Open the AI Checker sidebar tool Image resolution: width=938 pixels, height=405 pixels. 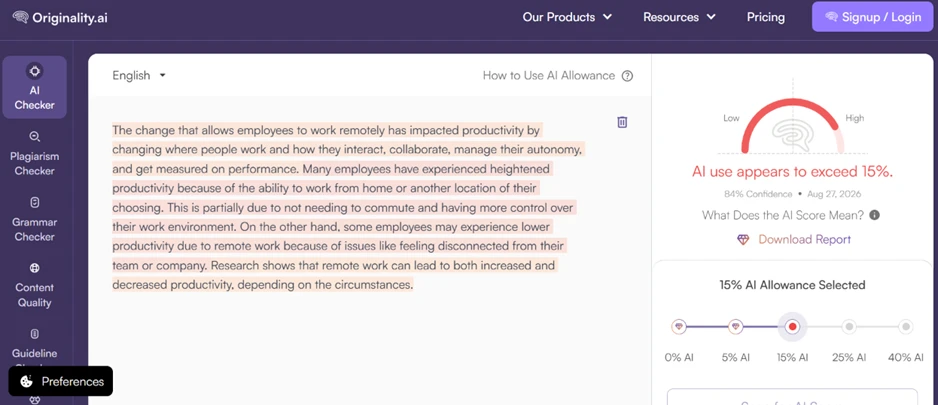pyautogui.click(x=34, y=87)
